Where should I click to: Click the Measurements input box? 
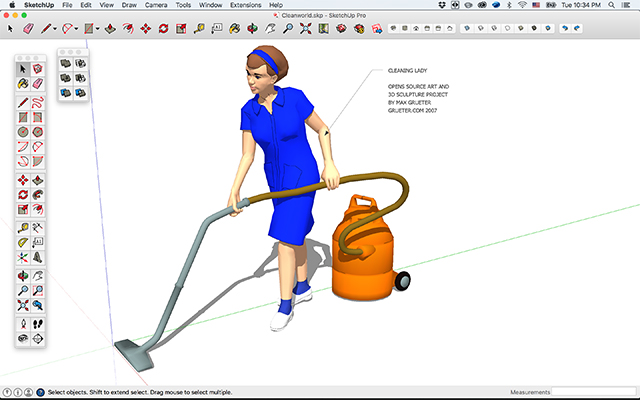pos(594,392)
